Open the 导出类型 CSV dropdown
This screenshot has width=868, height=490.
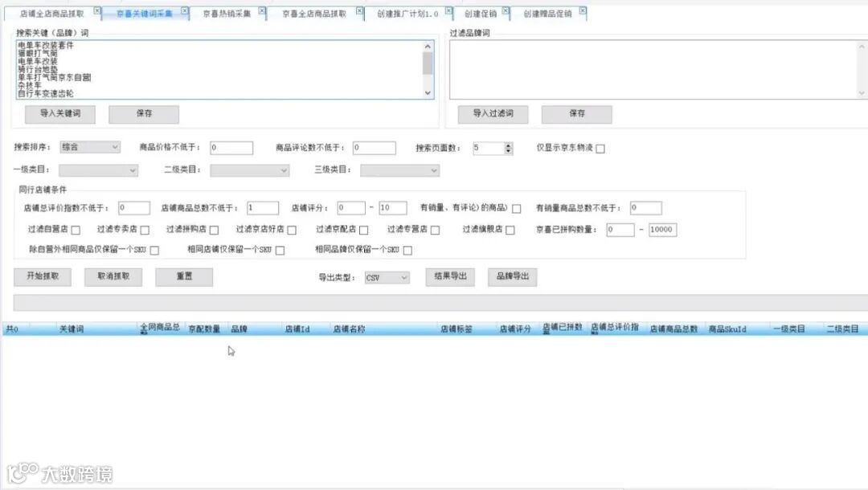pyautogui.click(x=387, y=278)
